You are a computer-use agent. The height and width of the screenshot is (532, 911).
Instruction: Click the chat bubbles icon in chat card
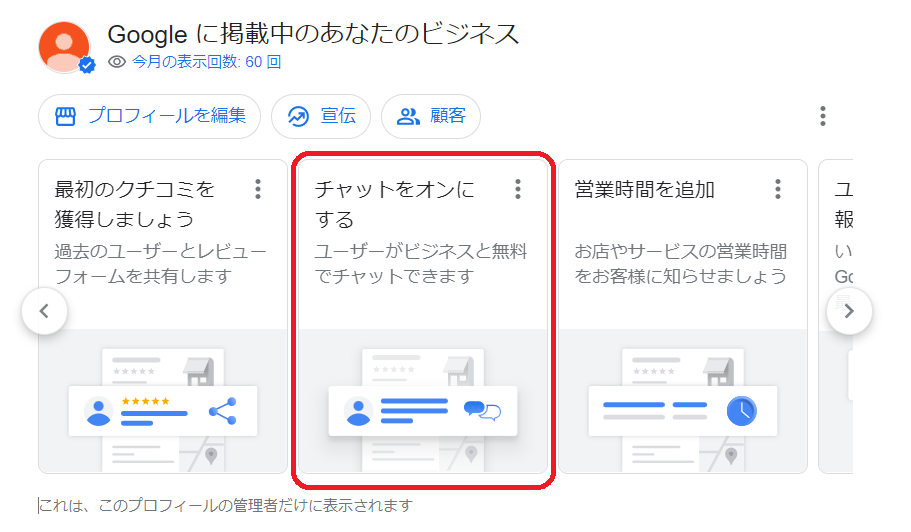coord(482,410)
